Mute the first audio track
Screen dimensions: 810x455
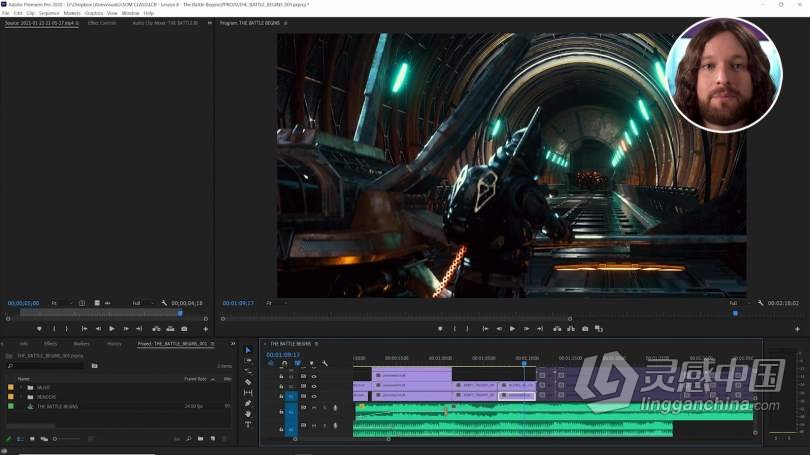[314, 408]
